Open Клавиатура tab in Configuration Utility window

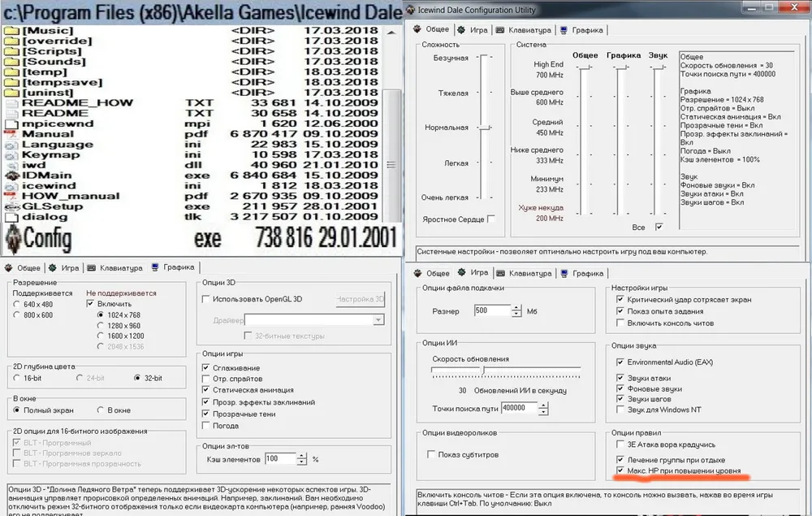tap(524, 30)
